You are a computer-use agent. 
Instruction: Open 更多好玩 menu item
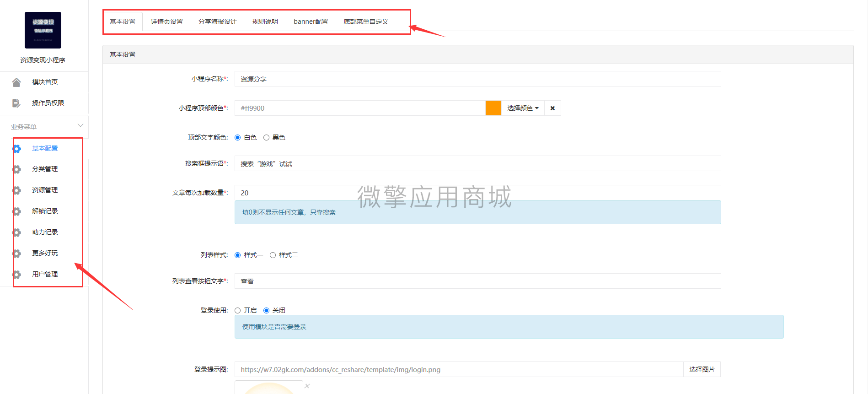(44, 253)
